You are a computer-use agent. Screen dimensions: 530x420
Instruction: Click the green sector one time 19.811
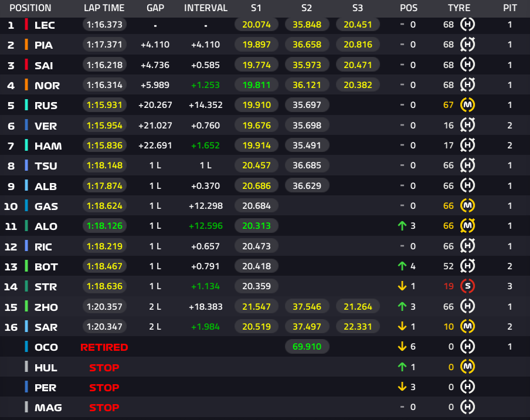point(256,85)
